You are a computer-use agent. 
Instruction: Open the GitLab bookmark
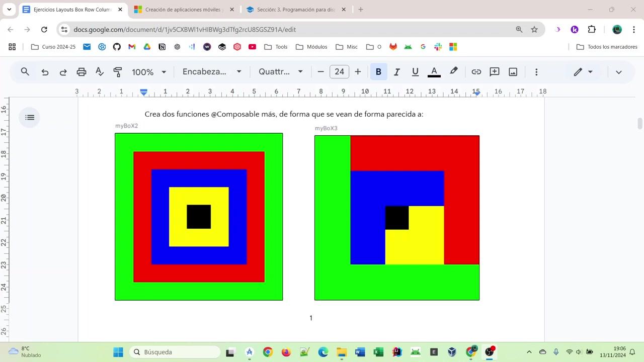click(393, 47)
